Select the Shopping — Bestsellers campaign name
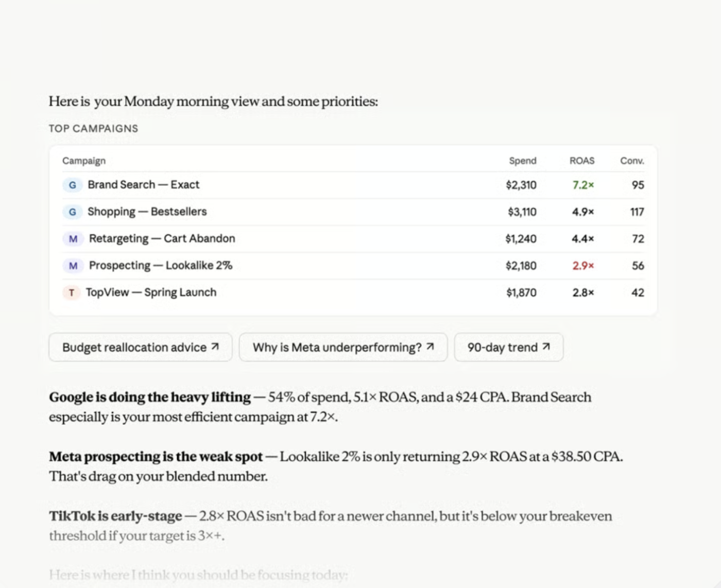The width and height of the screenshot is (721, 588). pos(147,212)
